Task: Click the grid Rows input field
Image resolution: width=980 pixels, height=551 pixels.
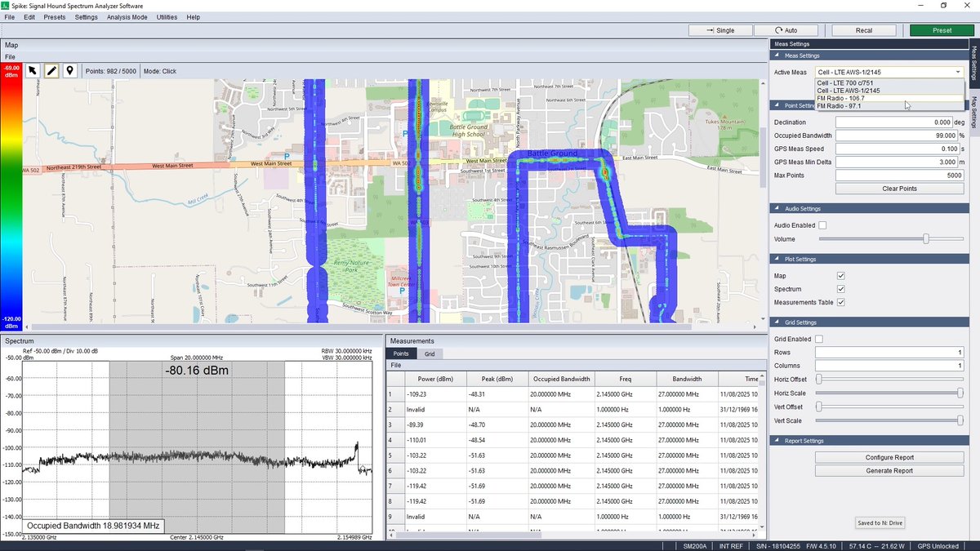Action: pyautogui.click(x=889, y=352)
